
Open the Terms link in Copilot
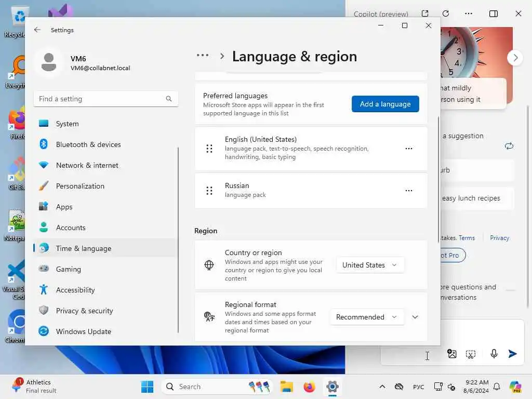tap(467, 238)
